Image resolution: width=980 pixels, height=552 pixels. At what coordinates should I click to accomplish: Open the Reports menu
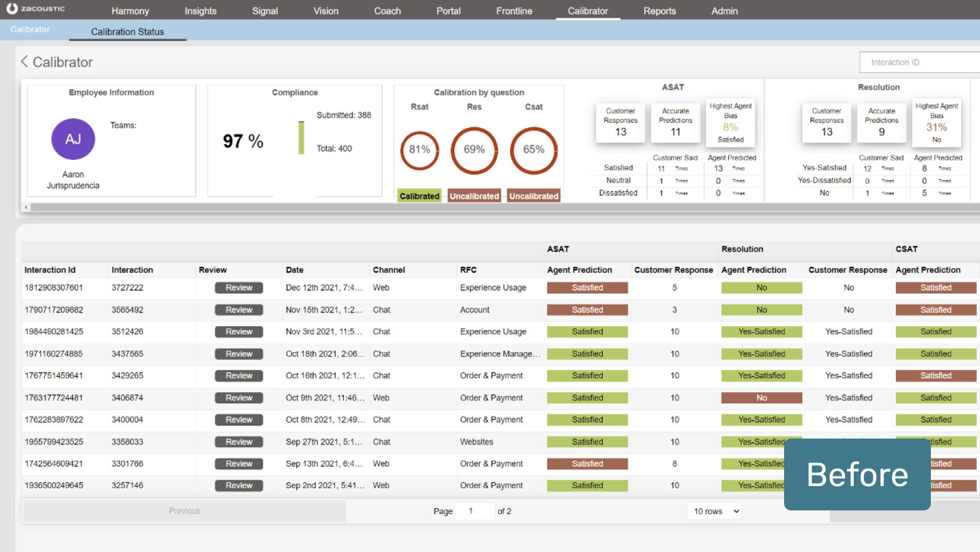(659, 11)
